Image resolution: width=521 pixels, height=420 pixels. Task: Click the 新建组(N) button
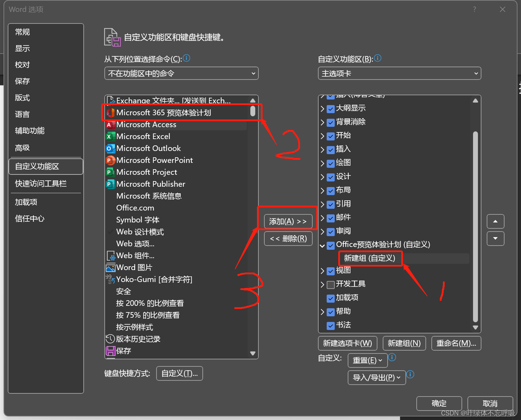[x=404, y=343]
